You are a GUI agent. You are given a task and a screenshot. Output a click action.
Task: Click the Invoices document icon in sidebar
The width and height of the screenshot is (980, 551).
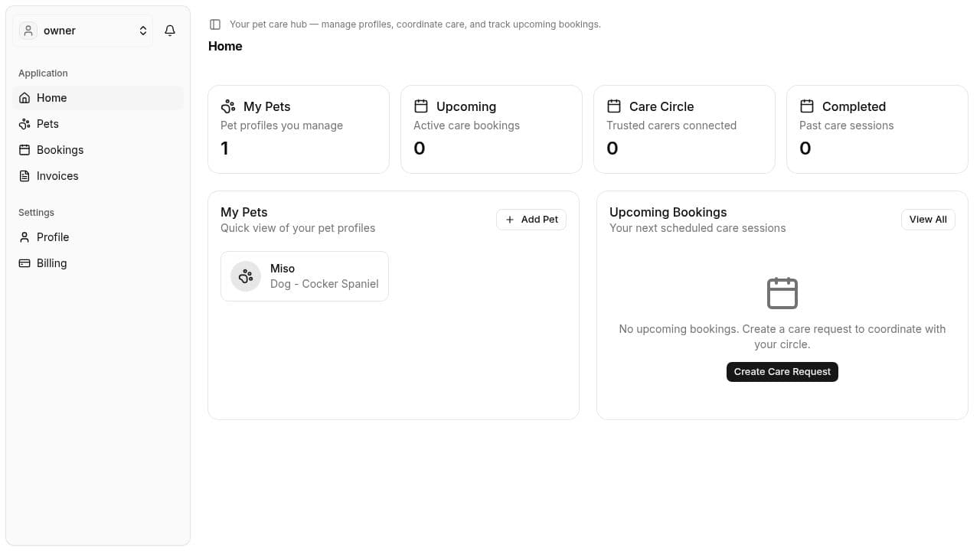(x=24, y=176)
